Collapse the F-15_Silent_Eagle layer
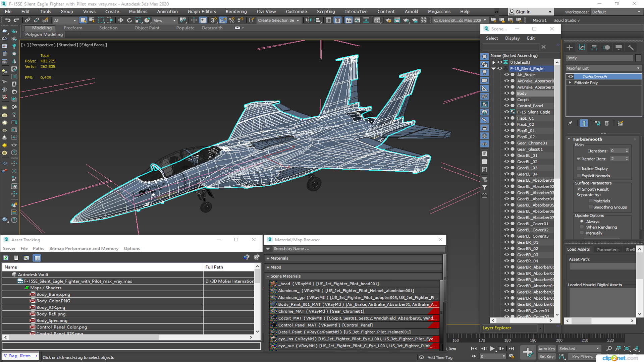Viewport: 644px width, 362px height. (x=493, y=69)
